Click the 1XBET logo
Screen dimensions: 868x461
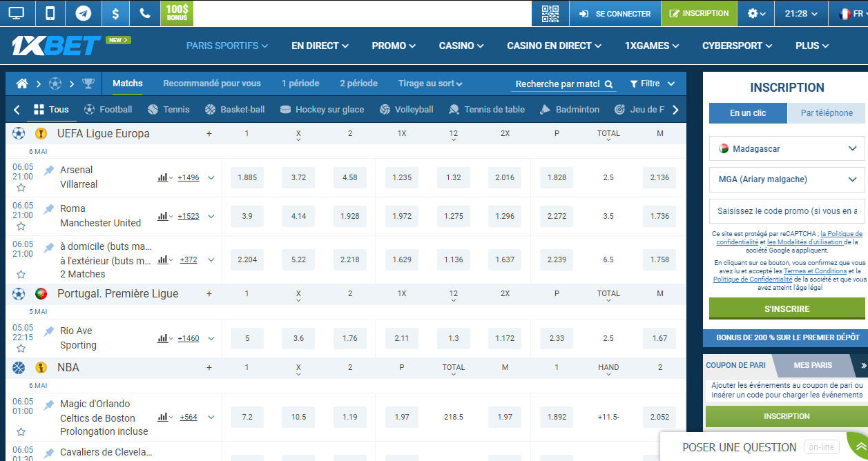tap(57, 46)
